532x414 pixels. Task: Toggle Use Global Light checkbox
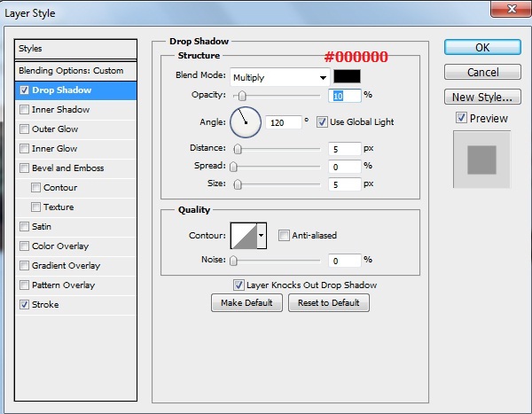point(323,121)
